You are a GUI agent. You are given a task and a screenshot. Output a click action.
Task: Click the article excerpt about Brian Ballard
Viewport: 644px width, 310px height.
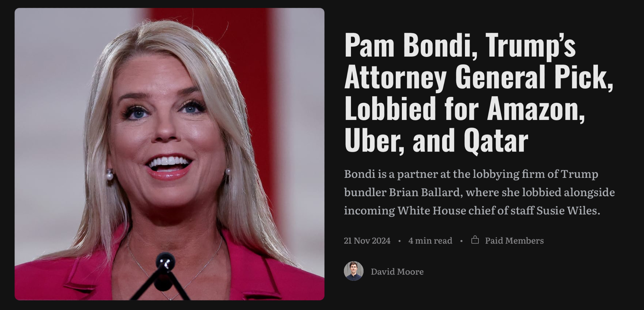pyautogui.click(x=479, y=192)
